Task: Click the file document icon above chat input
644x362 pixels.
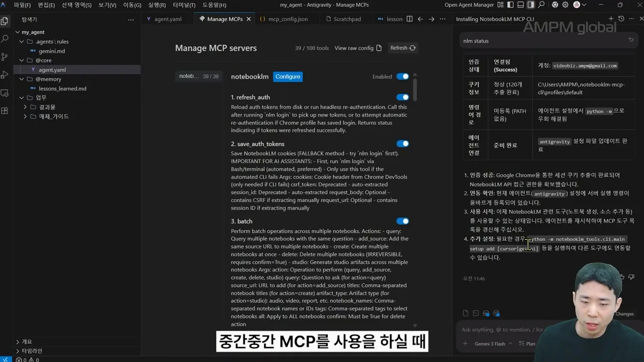Action: 466,313
